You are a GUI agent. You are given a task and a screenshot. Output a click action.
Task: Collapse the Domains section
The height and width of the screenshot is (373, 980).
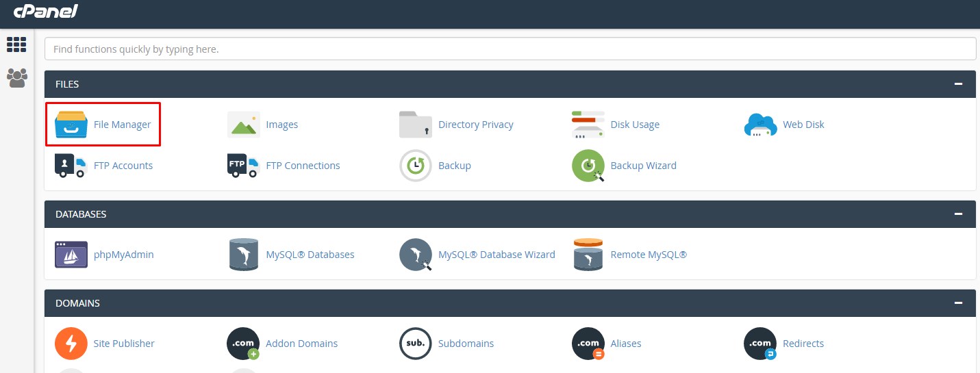pos(958,303)
